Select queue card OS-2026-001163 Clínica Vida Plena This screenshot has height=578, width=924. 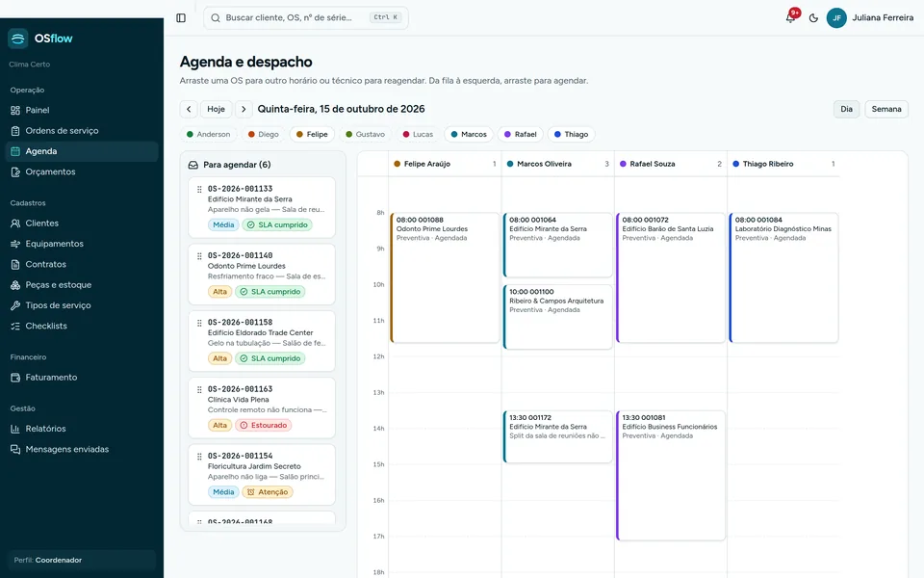tap(262, 407)
